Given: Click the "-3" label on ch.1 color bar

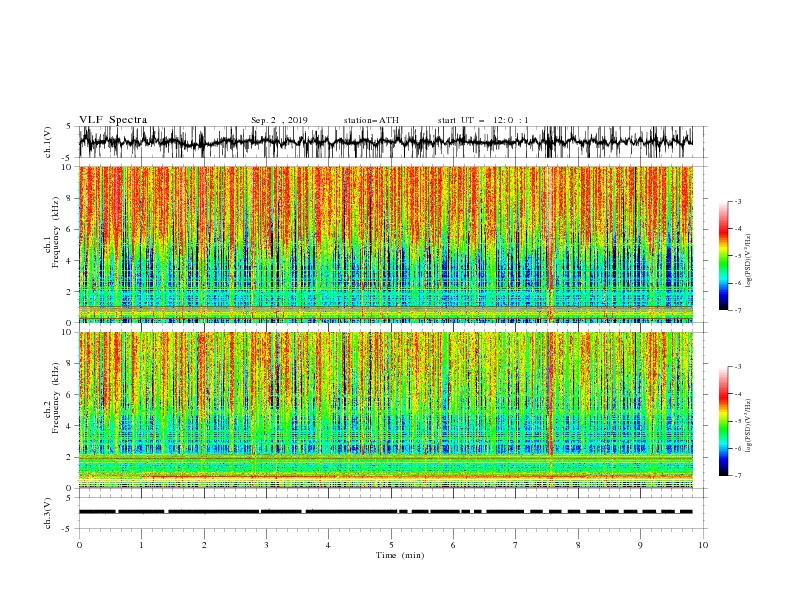Looking at the screenshot, I should click(x=738, y=201).
